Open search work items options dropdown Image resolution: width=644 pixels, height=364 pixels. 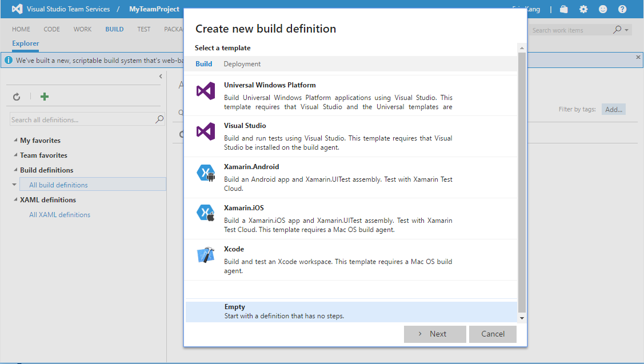tap(626, 30)
